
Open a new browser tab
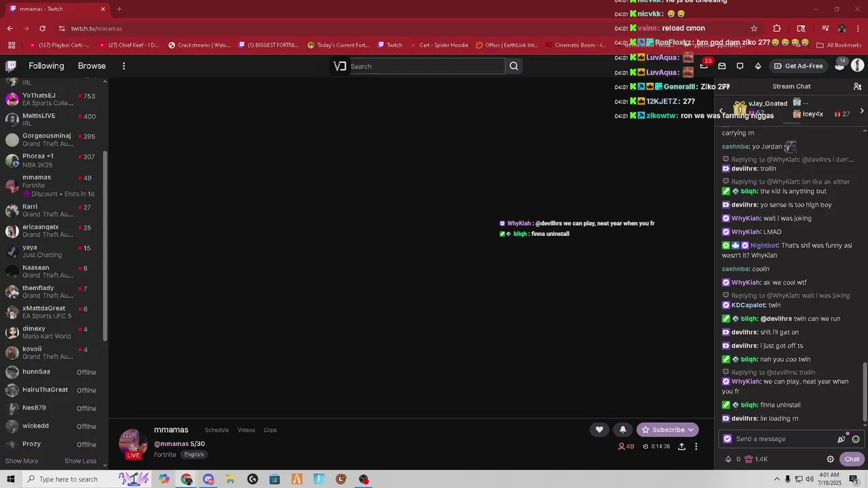[119, 9]
